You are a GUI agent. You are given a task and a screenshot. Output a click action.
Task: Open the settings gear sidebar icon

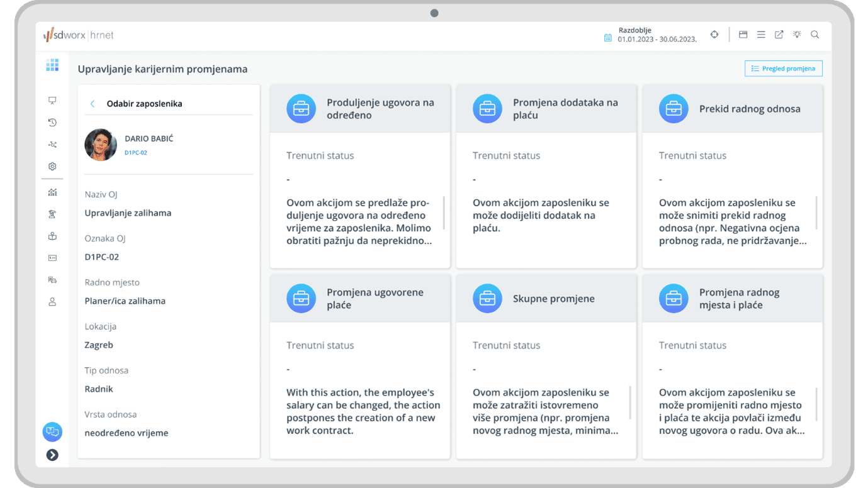click(52, 167)
